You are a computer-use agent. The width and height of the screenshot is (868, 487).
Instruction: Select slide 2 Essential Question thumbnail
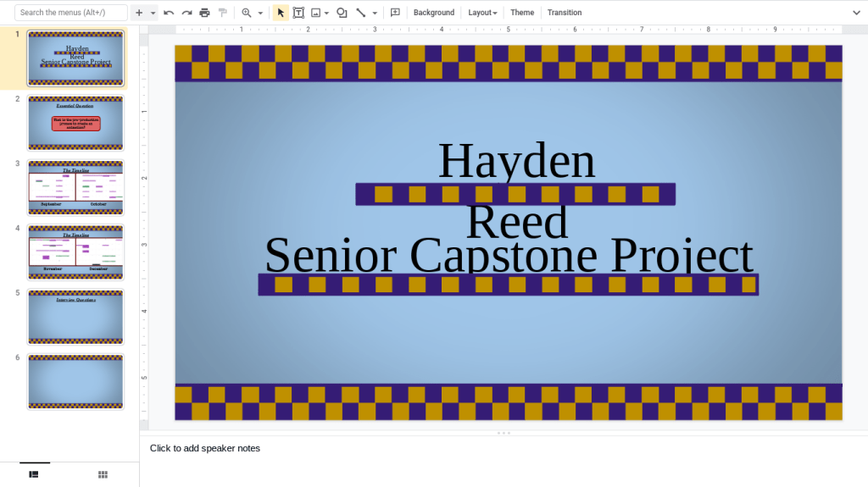(x=75, y=123)
